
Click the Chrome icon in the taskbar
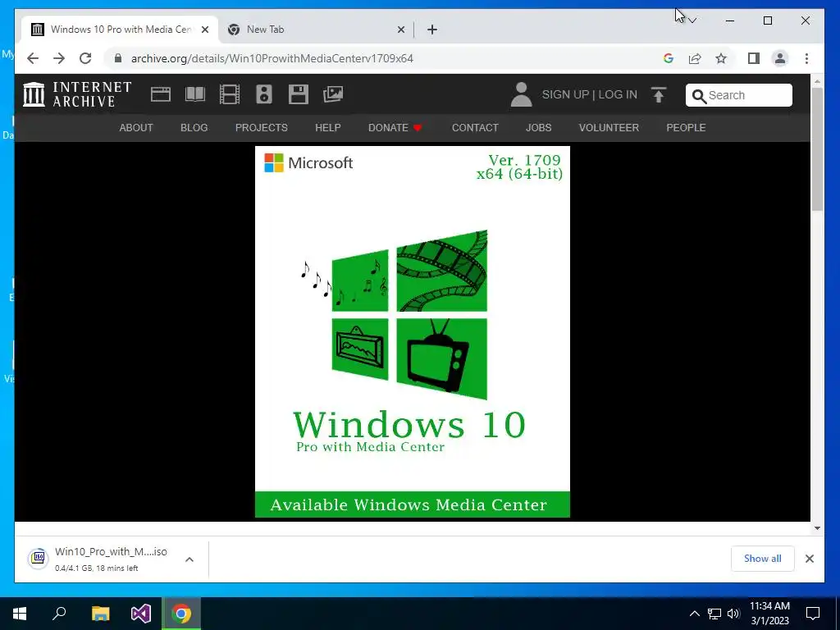click(181, 614)
